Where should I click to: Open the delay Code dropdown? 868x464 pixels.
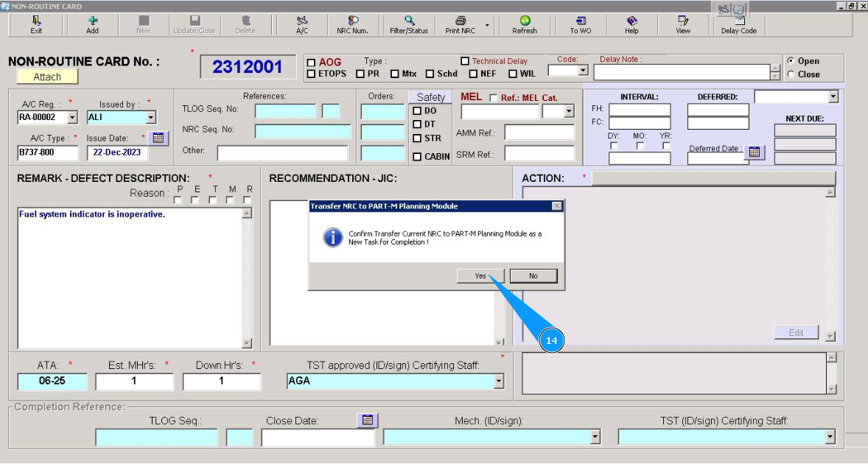pos(583,70)
